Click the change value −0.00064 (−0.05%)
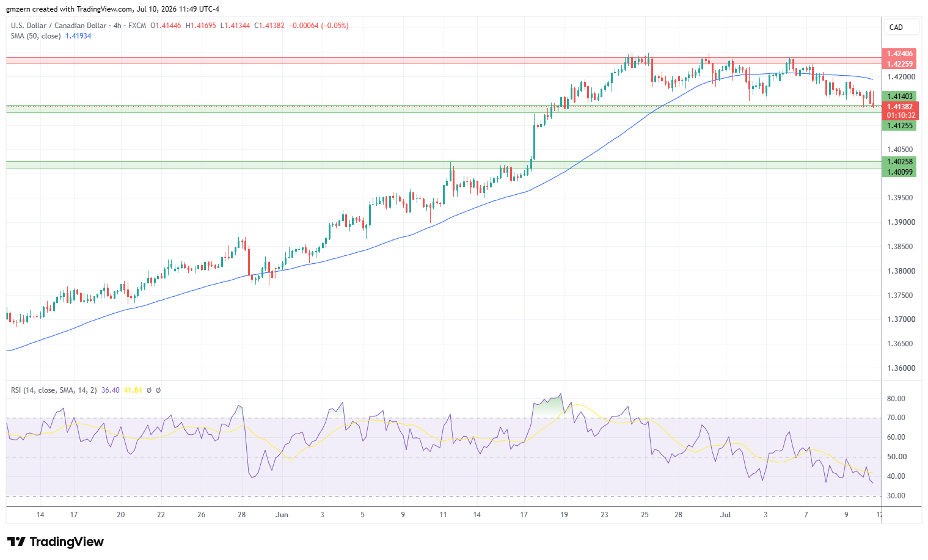This screenshot has height=560, width=928. click(318, 26)
